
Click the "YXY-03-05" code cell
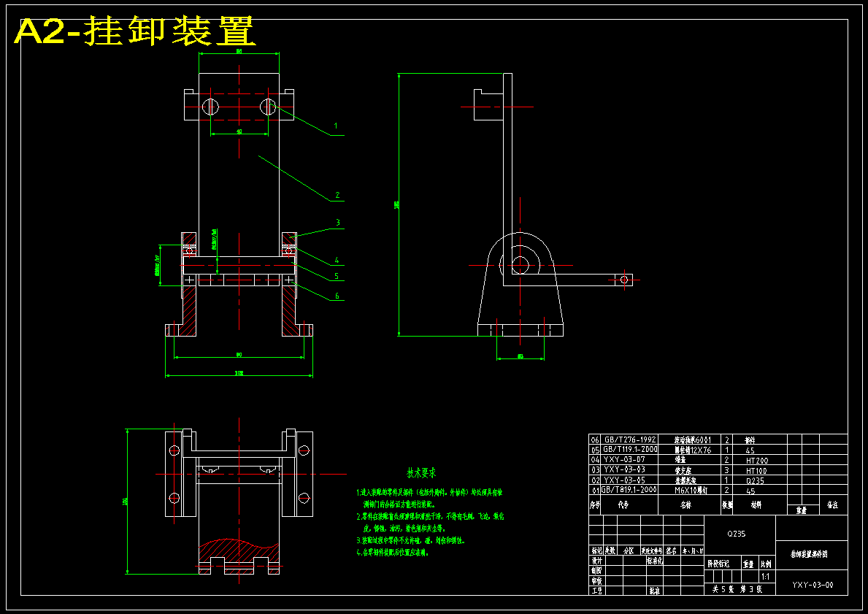pyautogui.click(x=624, y=480)
